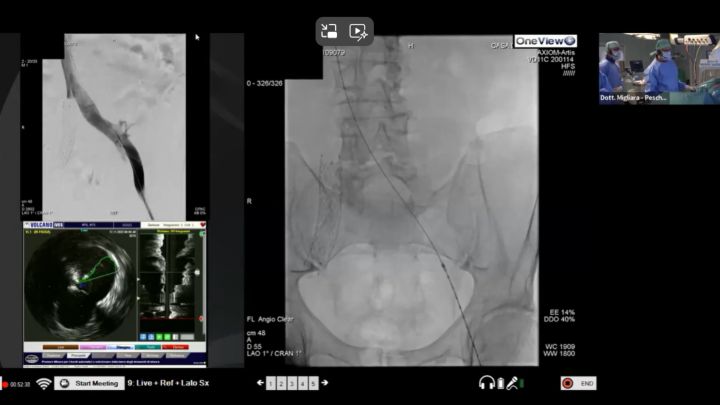Image resolution: width=720 pixels, height=405 pixels.
Task: Click the video enhance sparkle icon
Action: coord(359,31)
